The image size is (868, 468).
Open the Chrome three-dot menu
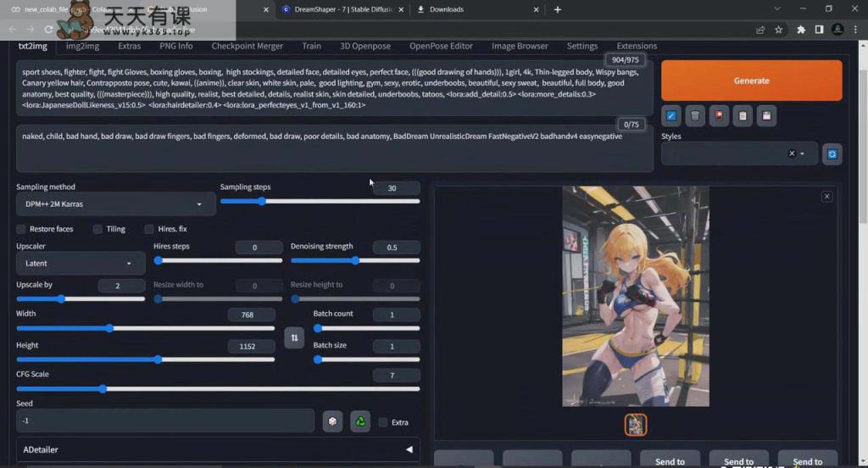(x=855, y=30)
